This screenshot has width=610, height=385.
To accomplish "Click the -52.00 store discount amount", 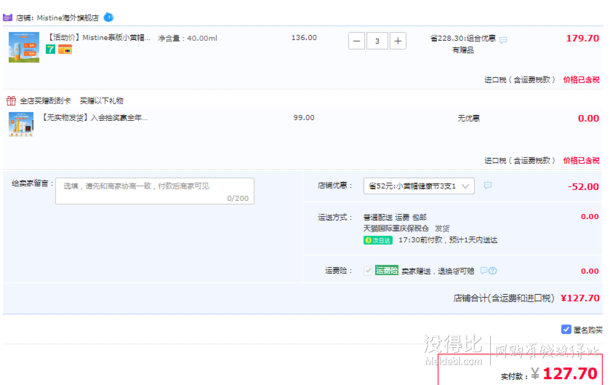I will 583,187.
